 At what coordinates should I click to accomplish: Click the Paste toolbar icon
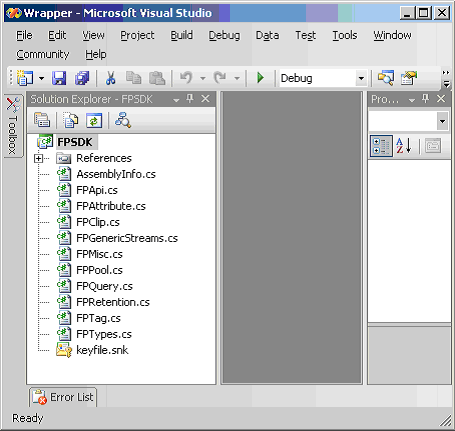tap(157, 78)
